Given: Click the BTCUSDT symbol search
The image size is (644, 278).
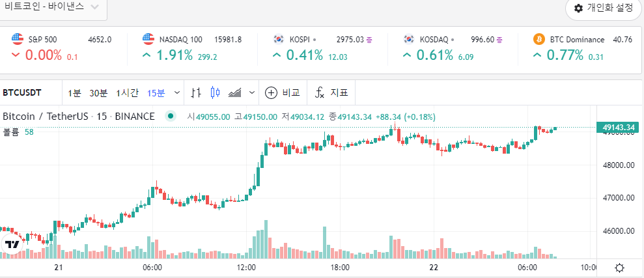Looking at the screenshot, I should click(22, 93).
